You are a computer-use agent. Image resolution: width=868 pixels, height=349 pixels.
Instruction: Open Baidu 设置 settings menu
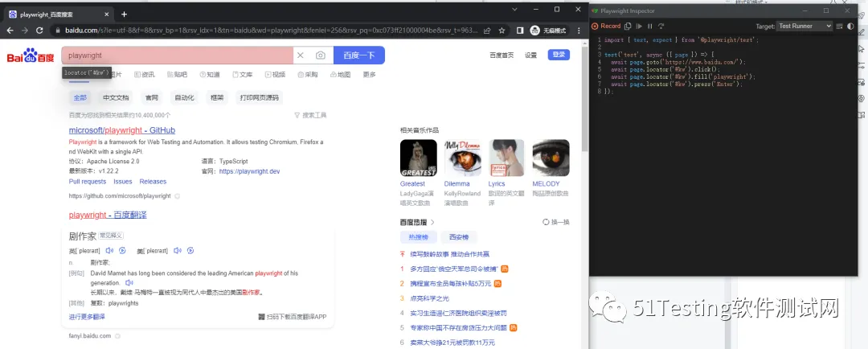[x=531, y=55]
